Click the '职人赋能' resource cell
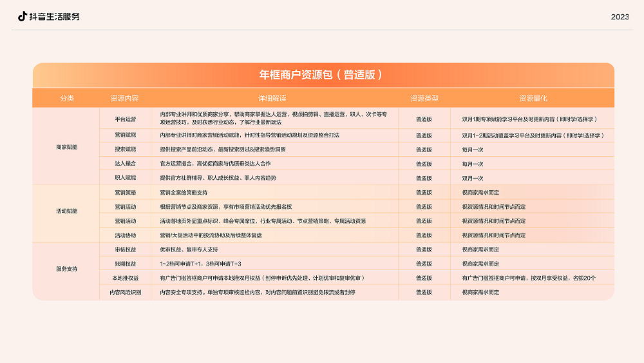 click(126, 177)
